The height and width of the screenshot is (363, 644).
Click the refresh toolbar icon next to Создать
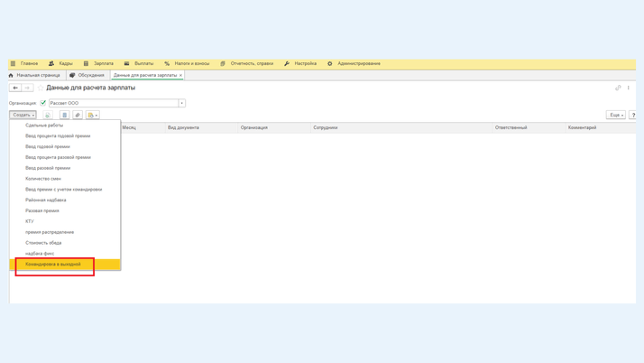point(48,116)
